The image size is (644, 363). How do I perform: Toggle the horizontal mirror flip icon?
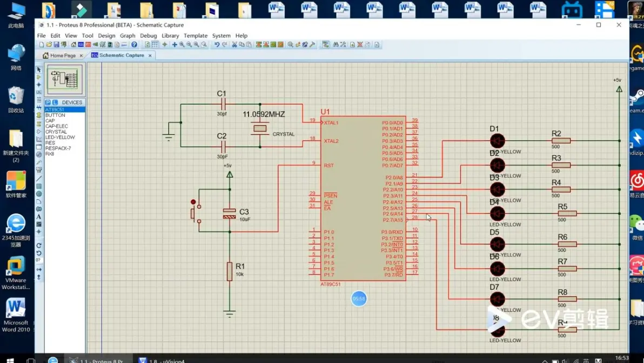click(x=39, y=269)
